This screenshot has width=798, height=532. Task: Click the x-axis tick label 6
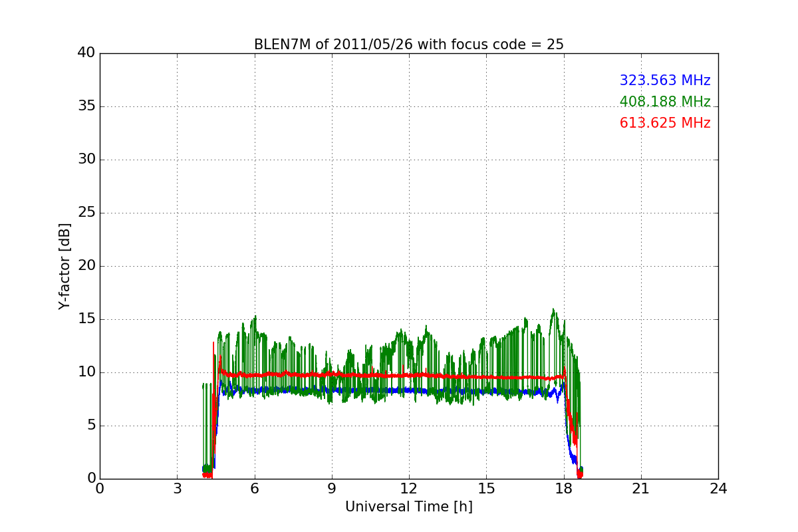click(254, 488)
